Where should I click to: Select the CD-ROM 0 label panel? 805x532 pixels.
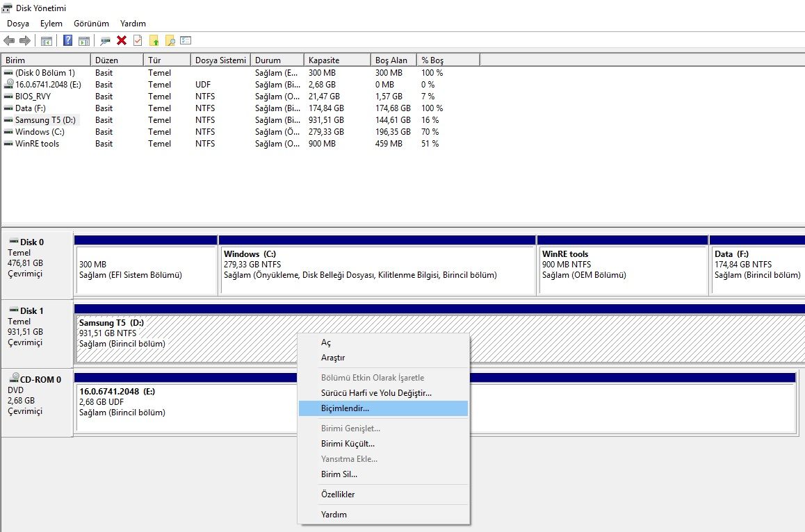[x=37, y=403]
